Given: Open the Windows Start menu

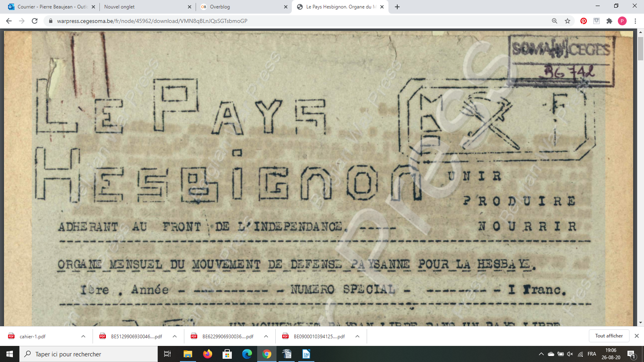Looking at the screenshot, I should [x=10, y=354].
